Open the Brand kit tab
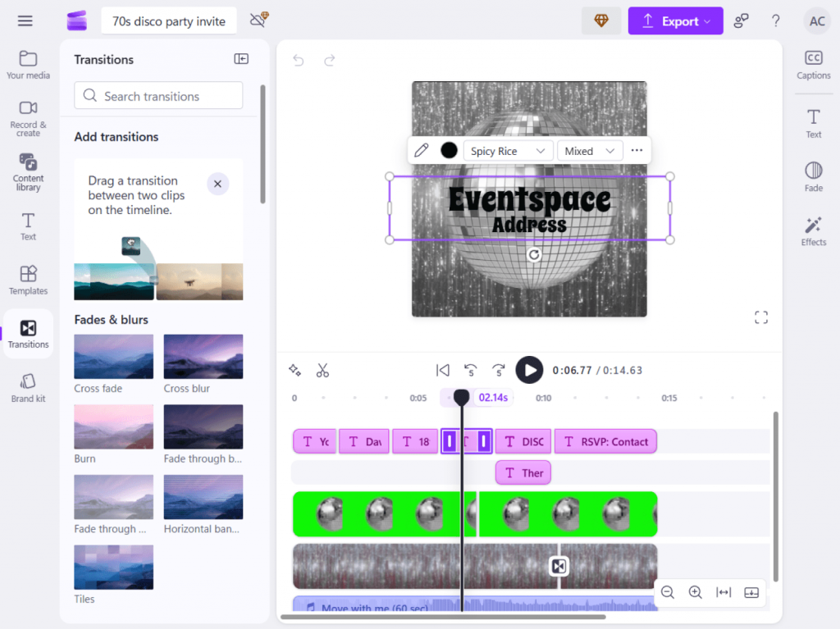840x629 pixels. point(28,388)
